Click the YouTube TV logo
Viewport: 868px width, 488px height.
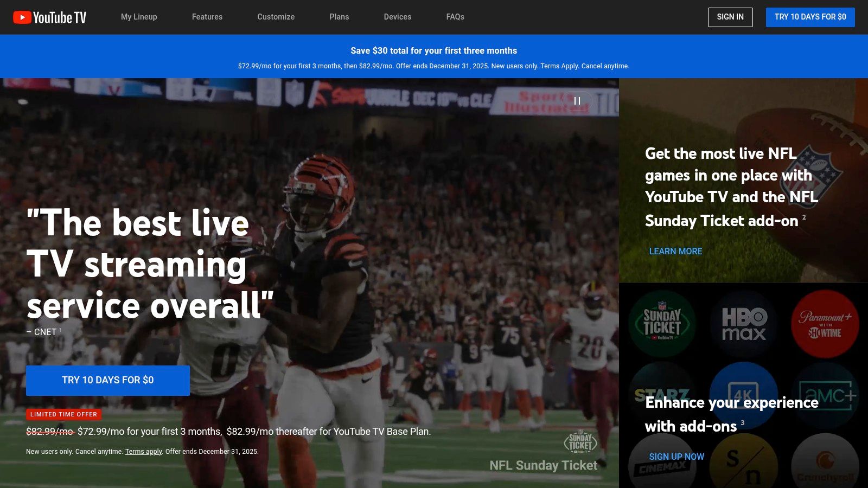49,17
